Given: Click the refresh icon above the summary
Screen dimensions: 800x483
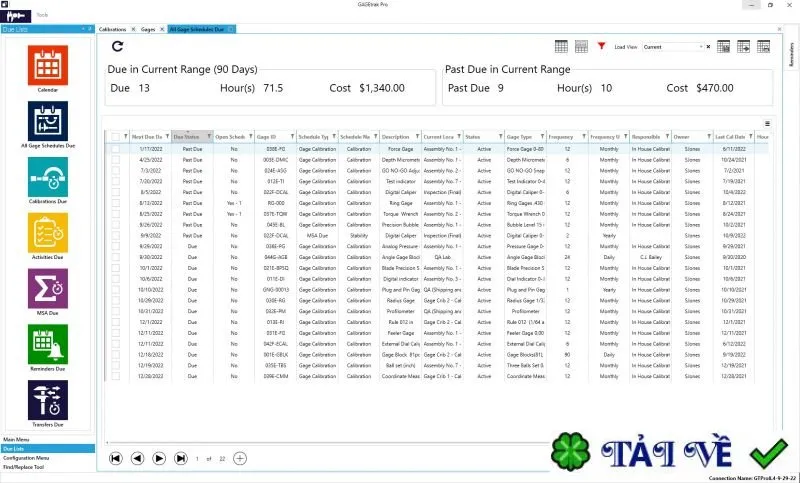Looking at the screenshot, I should (117, 46).
